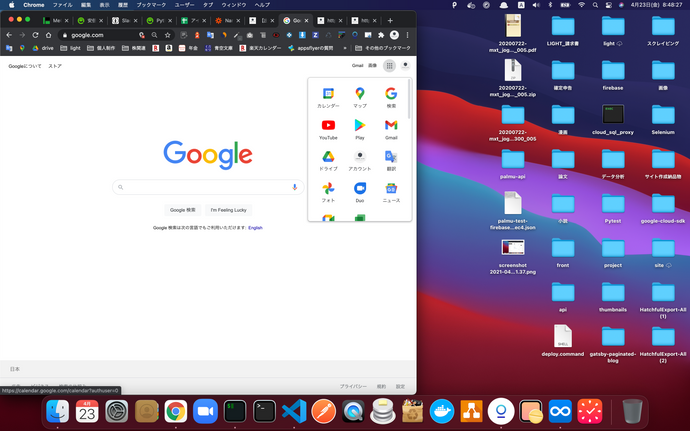Open Gmail icon in the apps panel
The image size is (690, 431).
(x=391, y=127)
